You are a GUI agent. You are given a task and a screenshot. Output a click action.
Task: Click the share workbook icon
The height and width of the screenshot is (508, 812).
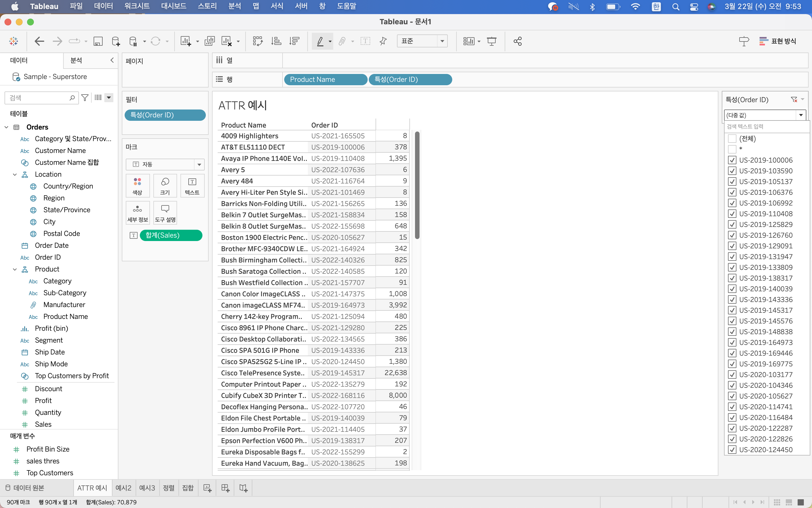517,41
